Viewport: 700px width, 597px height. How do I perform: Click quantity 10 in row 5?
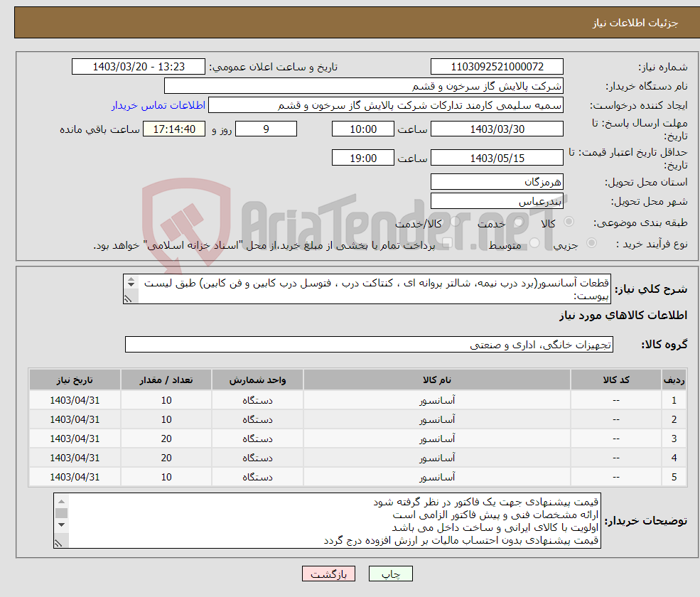coord(166,478)
